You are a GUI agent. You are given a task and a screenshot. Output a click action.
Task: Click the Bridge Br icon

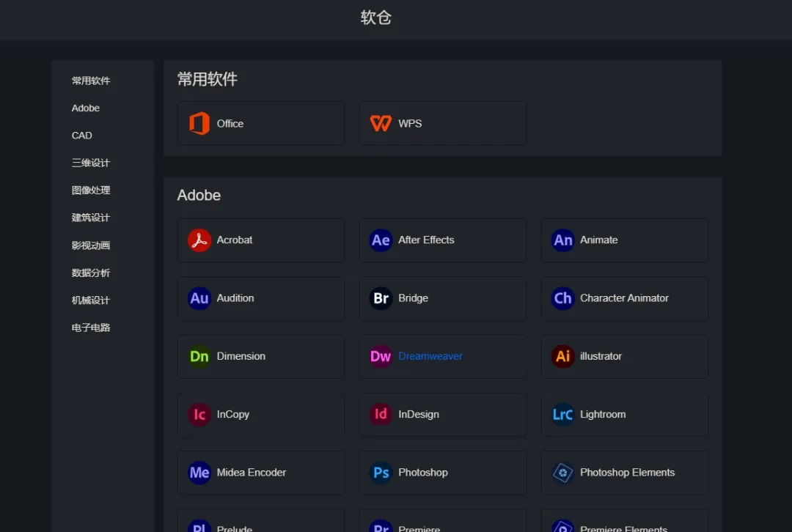point(381,298)
